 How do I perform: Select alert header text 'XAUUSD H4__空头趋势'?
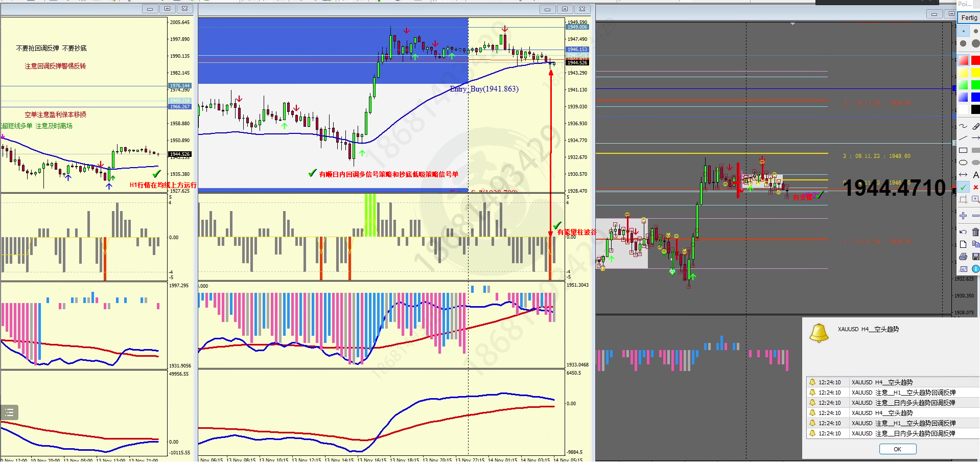868,329
